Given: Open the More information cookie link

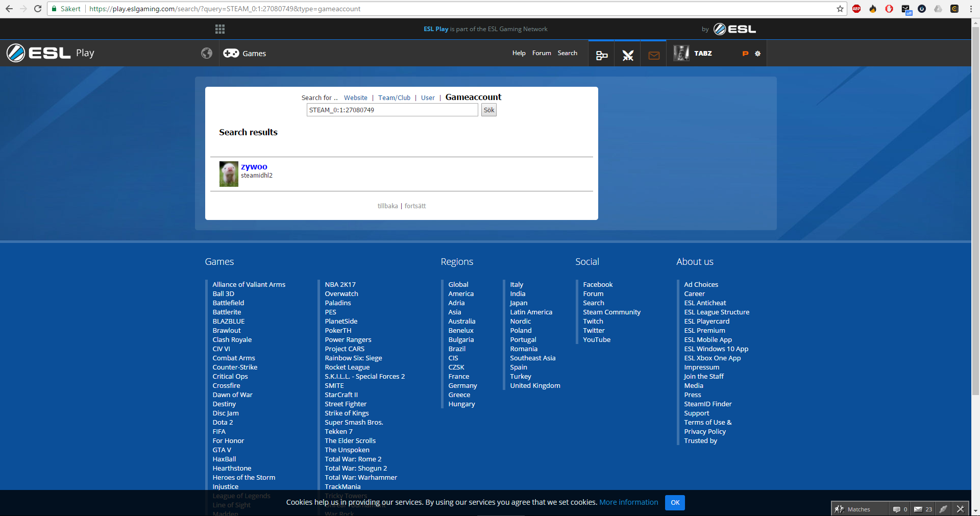Looking at the screenshot, I should click(x=629, y=502).
